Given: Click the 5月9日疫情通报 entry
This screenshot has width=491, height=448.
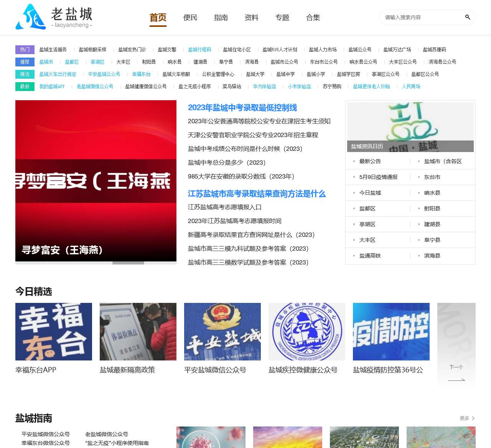Looking at the screenshot, I should click(379, 177).
